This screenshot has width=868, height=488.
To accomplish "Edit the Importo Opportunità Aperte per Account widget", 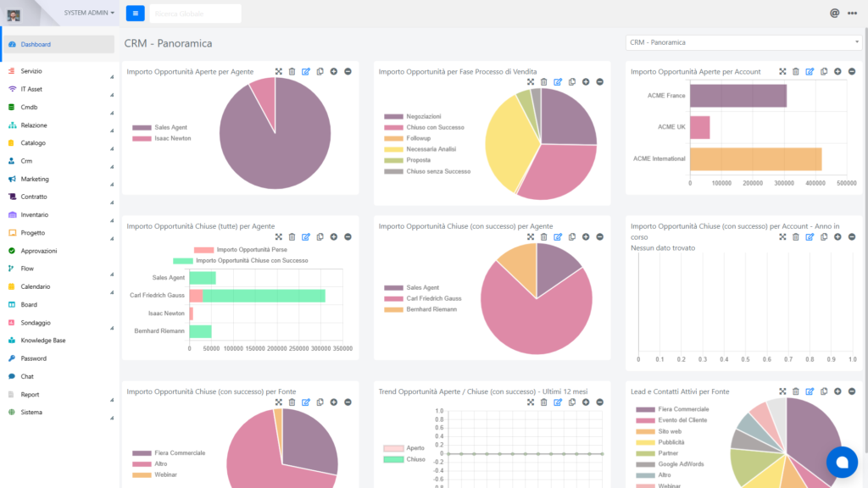I will tap(810, 71).
